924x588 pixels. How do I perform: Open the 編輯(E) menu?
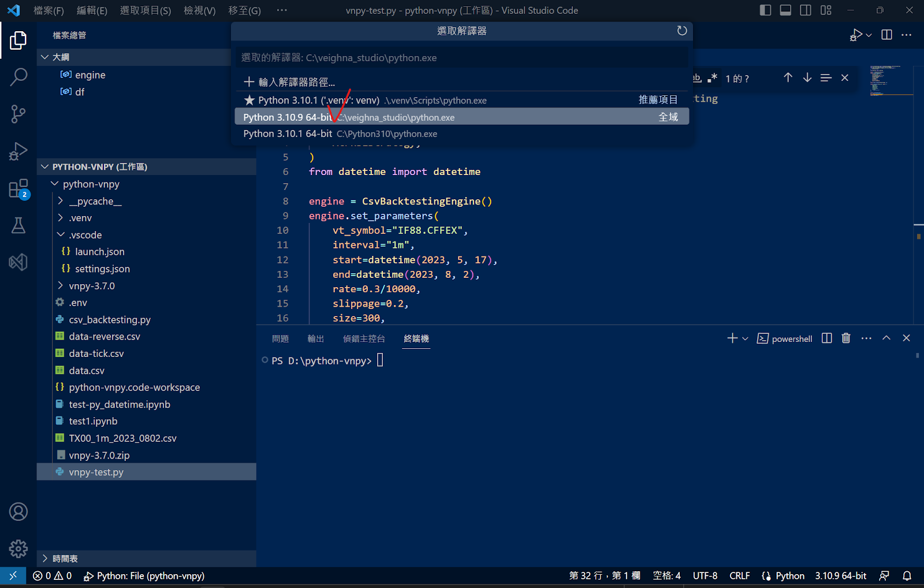pyautogui.click(x=92, y=10)
